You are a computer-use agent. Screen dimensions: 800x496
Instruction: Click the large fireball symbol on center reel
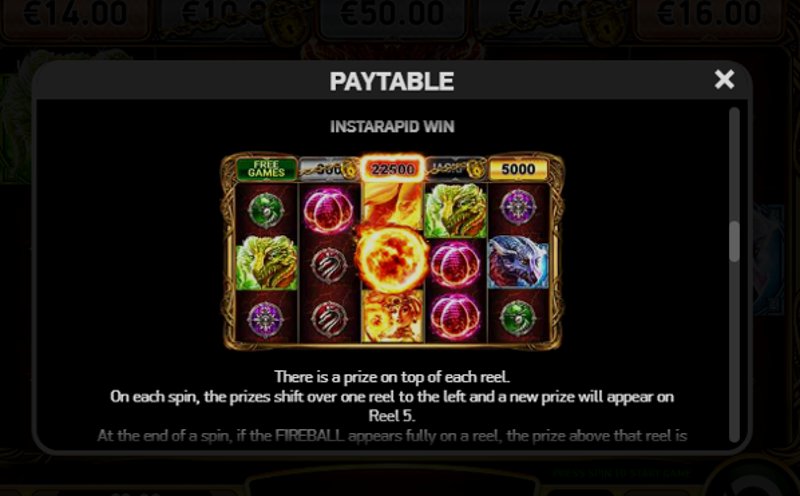click(392, 258)
